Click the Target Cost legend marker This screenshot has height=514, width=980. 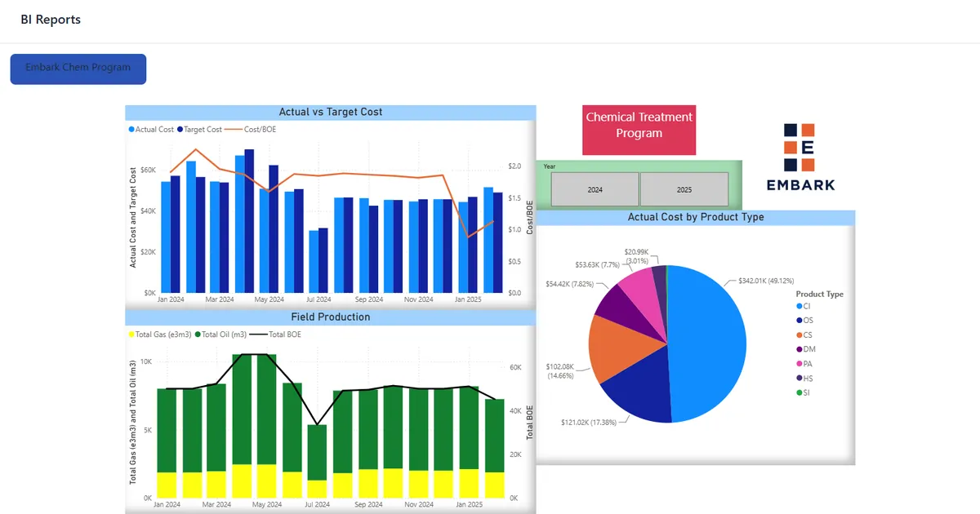pos(180,130)
